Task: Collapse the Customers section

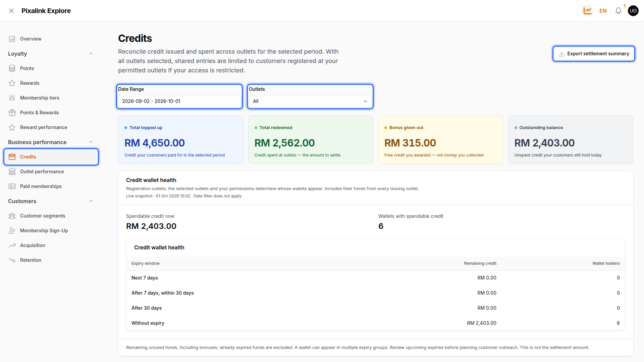Action: 91,201
